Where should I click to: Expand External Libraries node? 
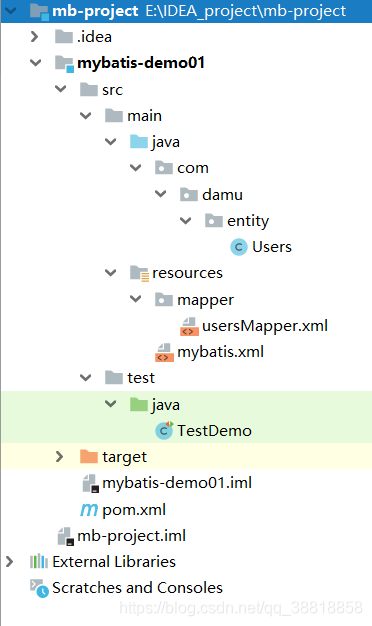click(10, 562)
